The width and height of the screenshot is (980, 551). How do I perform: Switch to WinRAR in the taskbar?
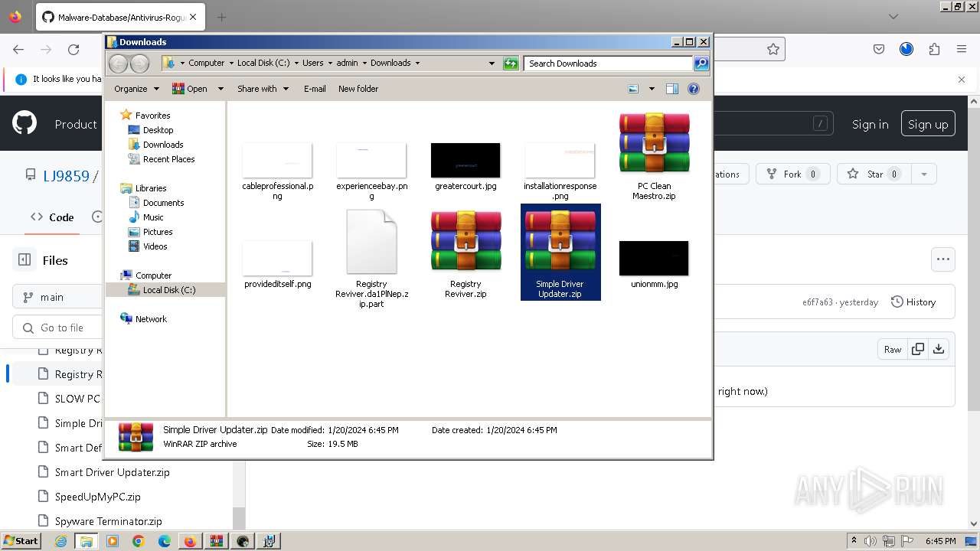216,541
